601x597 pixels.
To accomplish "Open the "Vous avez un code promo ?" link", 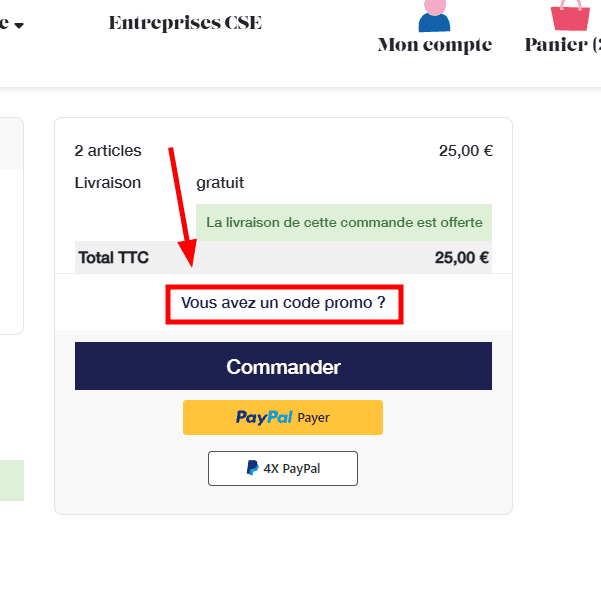I will click(283, 301).
